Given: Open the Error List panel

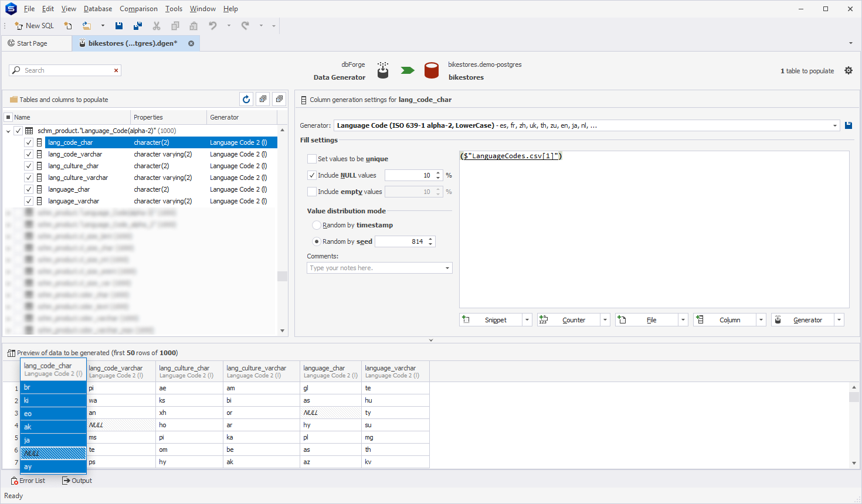Looking at the screenshot, I should [28, 481].
